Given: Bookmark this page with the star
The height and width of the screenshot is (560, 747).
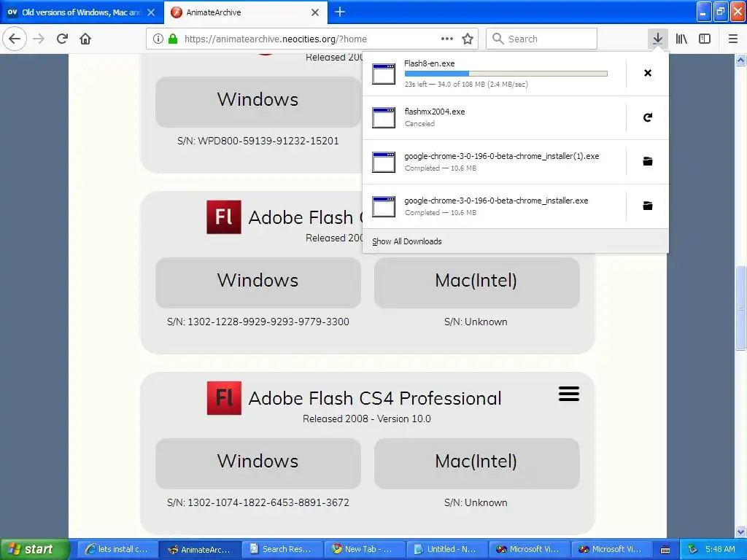Looking at the screenshot, I should [468, 39].
